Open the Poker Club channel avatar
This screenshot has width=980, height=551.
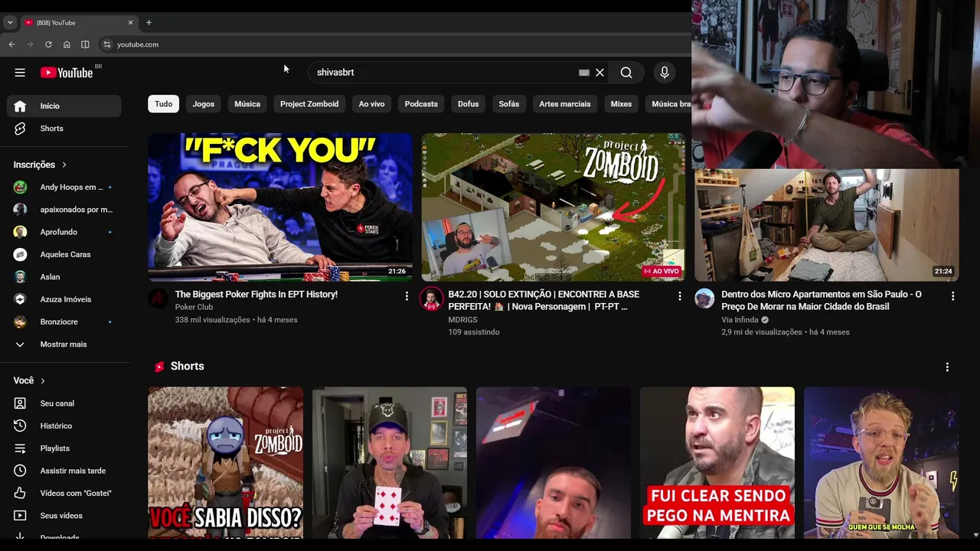(x=158, y=298)
